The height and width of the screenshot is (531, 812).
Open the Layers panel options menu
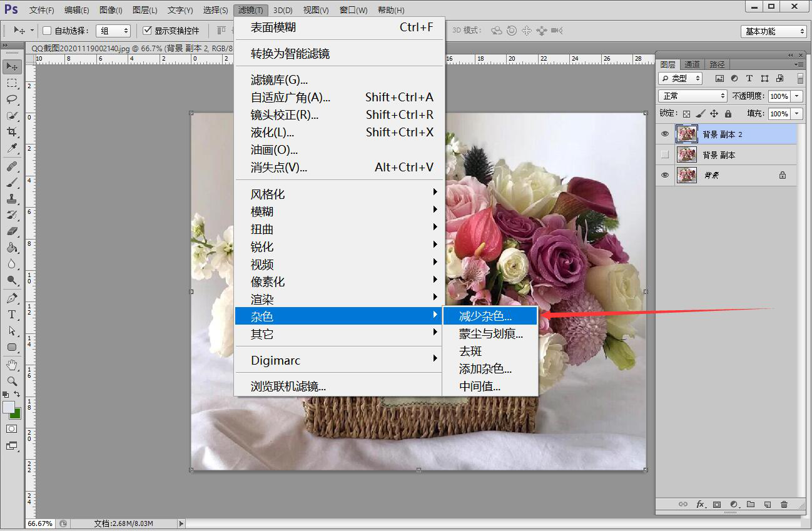[799, 64]
